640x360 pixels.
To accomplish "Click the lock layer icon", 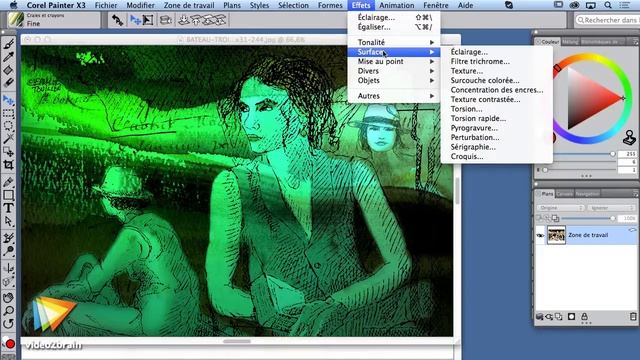I will pyautogui.click(x=584, y=317).
